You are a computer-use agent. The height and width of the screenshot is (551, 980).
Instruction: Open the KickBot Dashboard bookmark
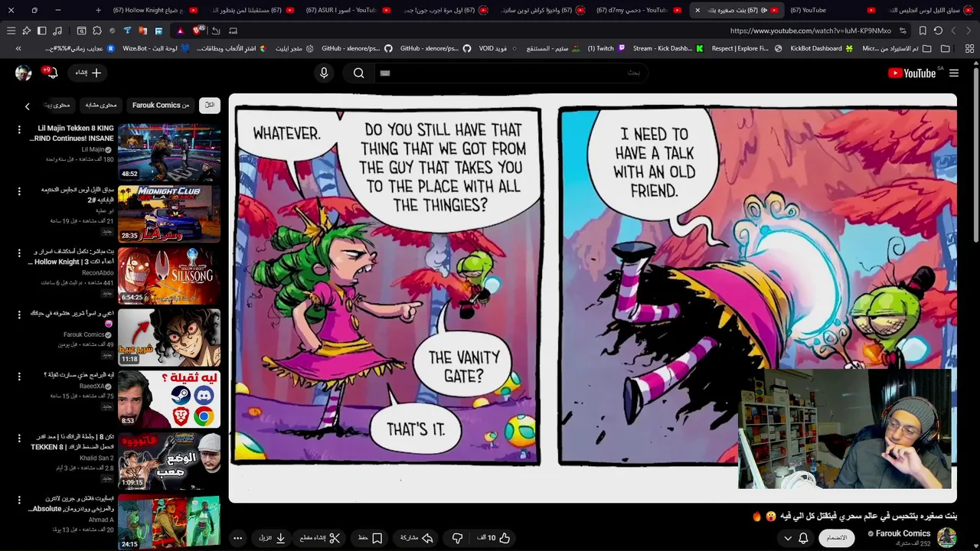pos(822,48)
